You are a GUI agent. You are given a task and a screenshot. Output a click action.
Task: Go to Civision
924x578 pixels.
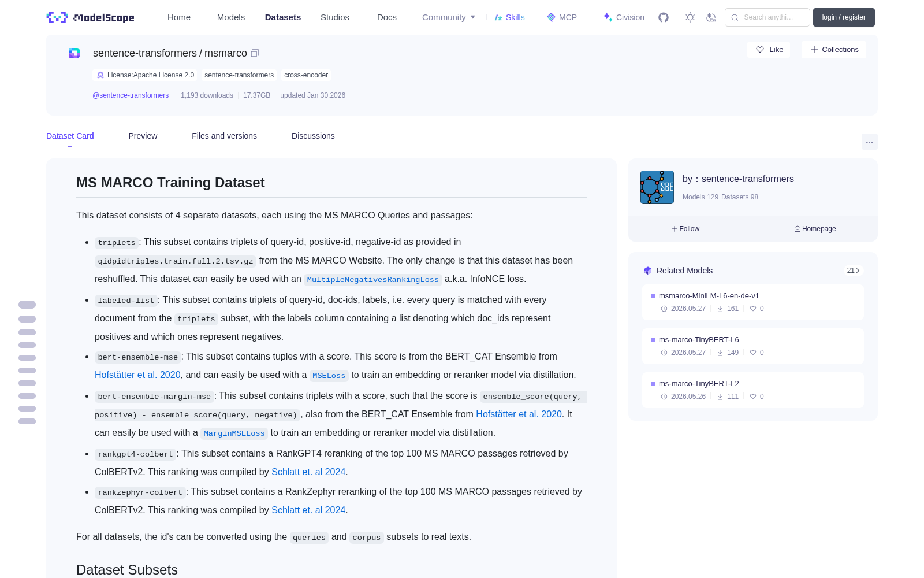click(624, 17)
